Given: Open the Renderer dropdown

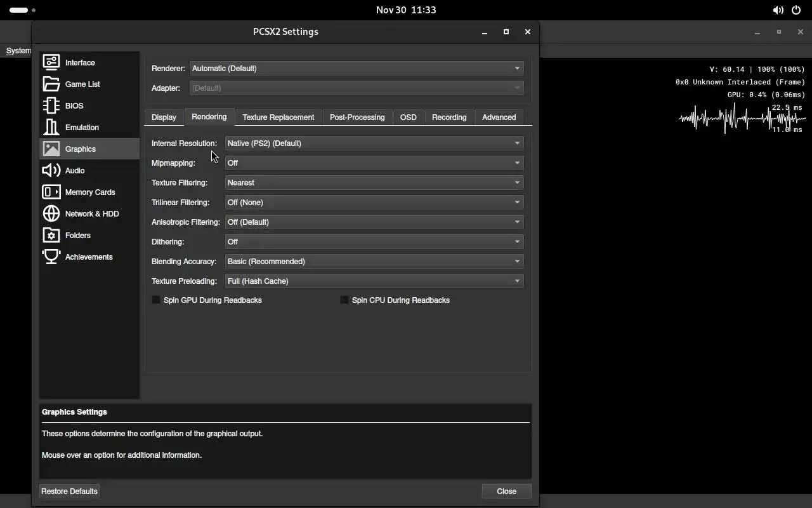Looking at the screenshot, I should [x=357, y=68].
